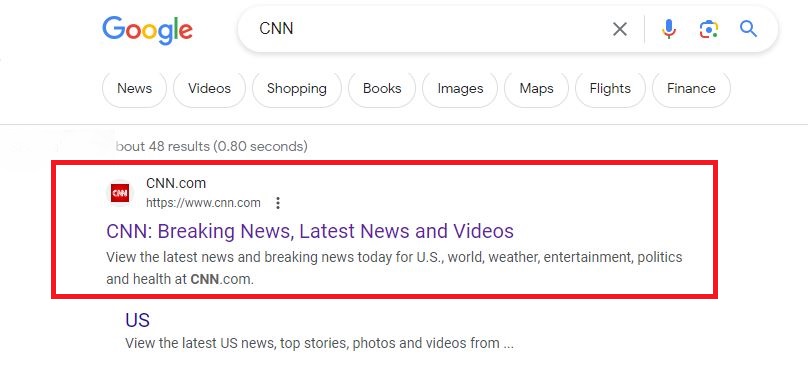
Task: Open the US sitelink
Action: click(137, 320)
